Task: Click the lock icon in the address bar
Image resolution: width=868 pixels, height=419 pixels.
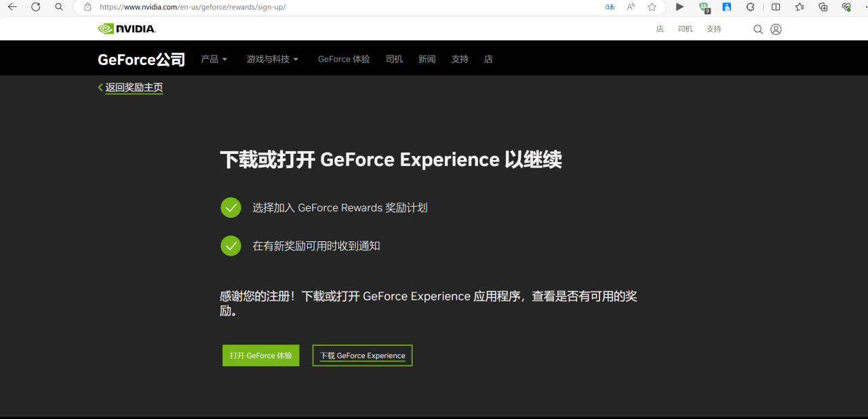Action: pyautogui.click(x=87, y=7)
